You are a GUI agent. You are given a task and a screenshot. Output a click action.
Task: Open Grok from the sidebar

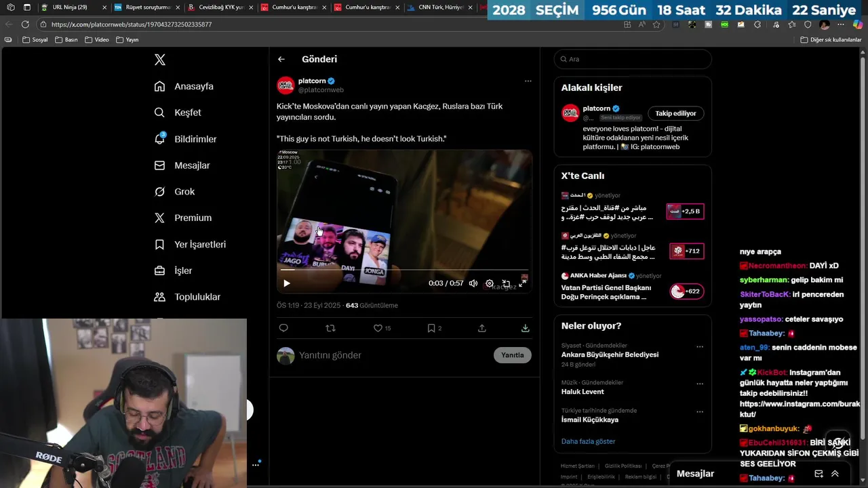(x=174, y=192)
